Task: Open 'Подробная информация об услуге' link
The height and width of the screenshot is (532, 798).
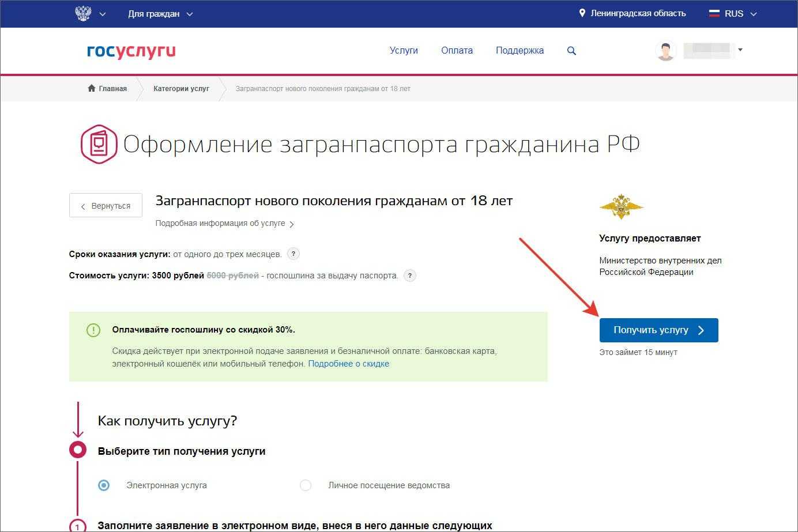Action: (x=225, y=224)
